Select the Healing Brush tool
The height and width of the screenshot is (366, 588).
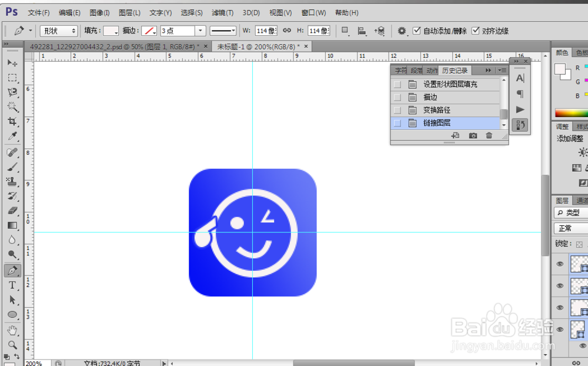point(12,152)
